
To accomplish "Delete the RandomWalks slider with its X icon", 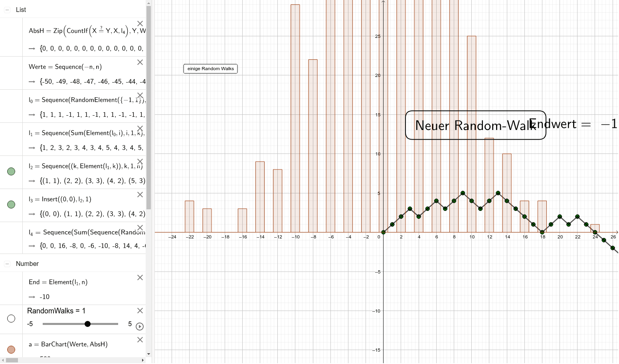I will [140, 311].
